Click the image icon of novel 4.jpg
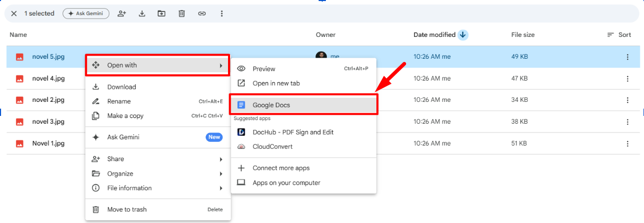644x223 pixels. click(19, 78)
